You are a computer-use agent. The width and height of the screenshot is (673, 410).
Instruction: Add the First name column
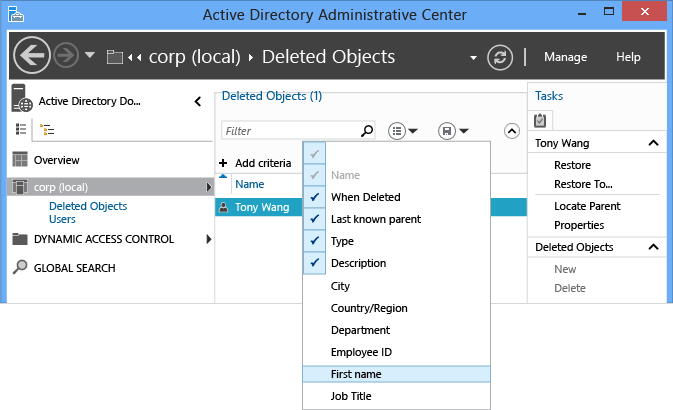pos(397,374)
